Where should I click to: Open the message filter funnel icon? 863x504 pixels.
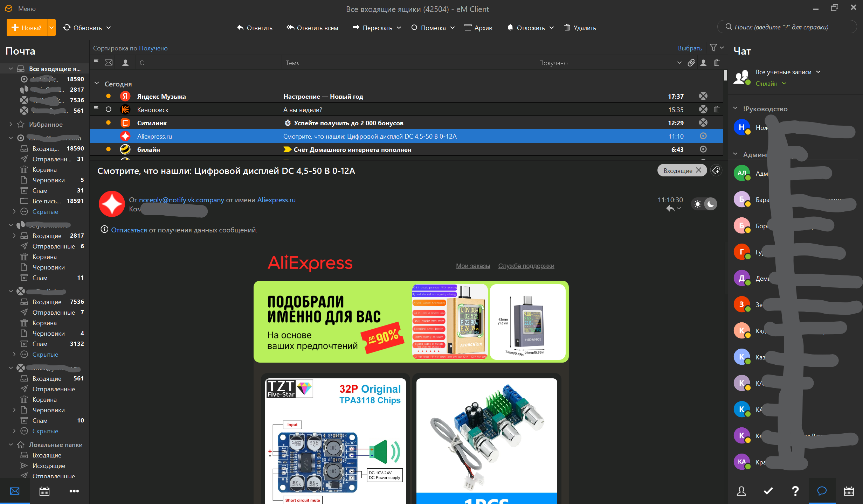(x=713, y=48)
